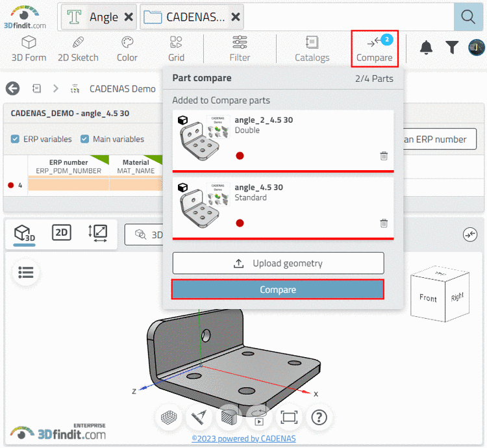
Task: Activate the measure tool
Action: [x=199, y=417]
